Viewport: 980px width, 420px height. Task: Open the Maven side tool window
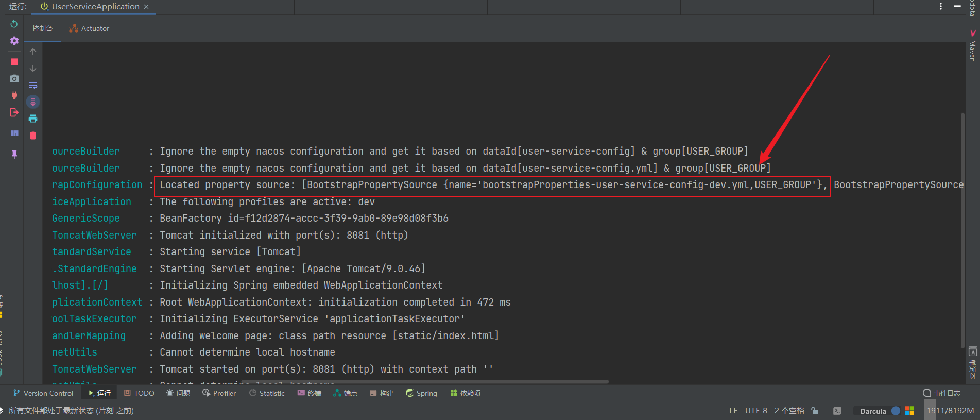973,46
